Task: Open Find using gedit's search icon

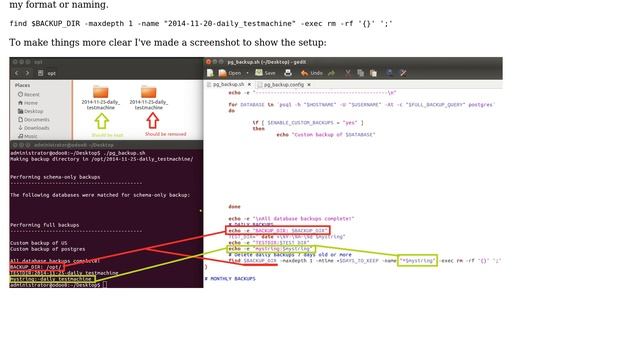Action: [390, 73]
